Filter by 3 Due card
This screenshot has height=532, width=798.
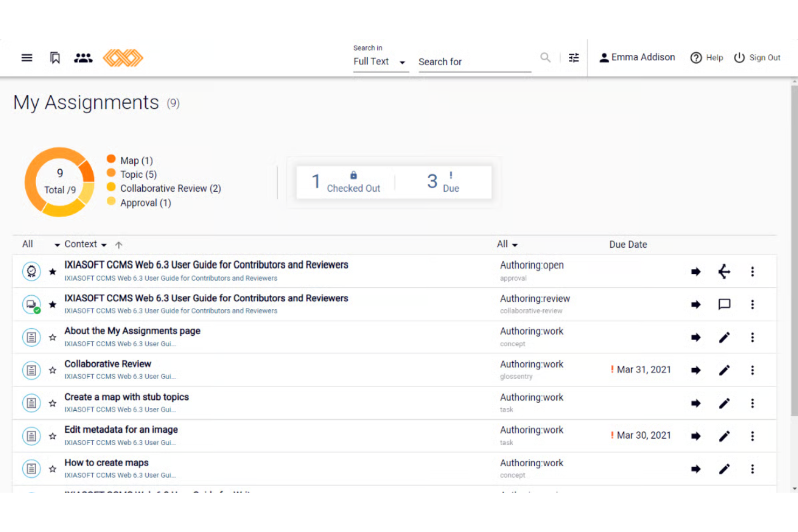pos(443,182)
